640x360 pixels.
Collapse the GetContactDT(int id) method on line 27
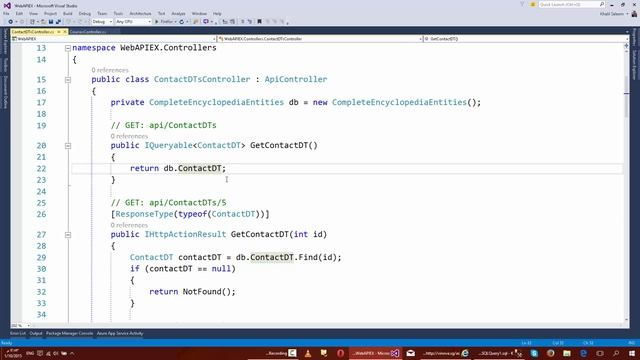point(68,235)
